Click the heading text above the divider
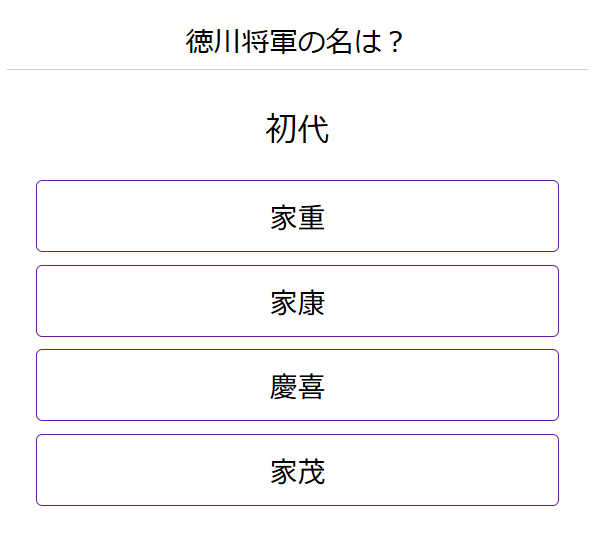Image resolution: width=600 pixels, height=540 pixels. point(297,42)
